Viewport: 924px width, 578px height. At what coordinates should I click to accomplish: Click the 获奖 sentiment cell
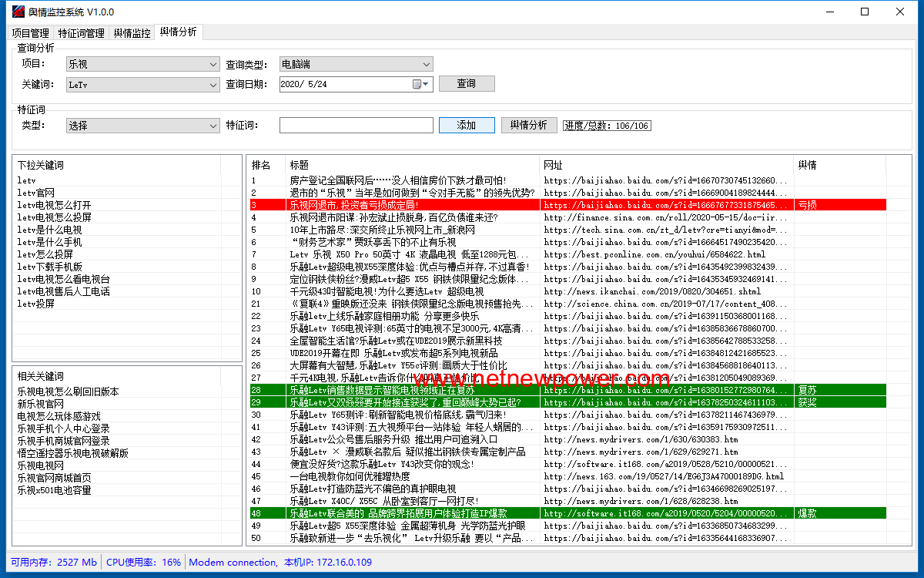pyautogui.click(x=839, y=402)
